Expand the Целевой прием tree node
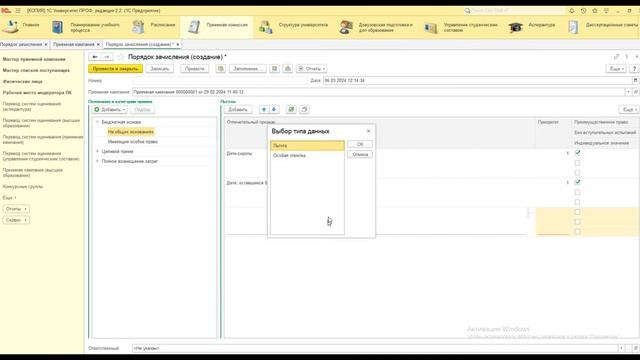The height and width of the screenshot is (360, 640). (97, 151)
